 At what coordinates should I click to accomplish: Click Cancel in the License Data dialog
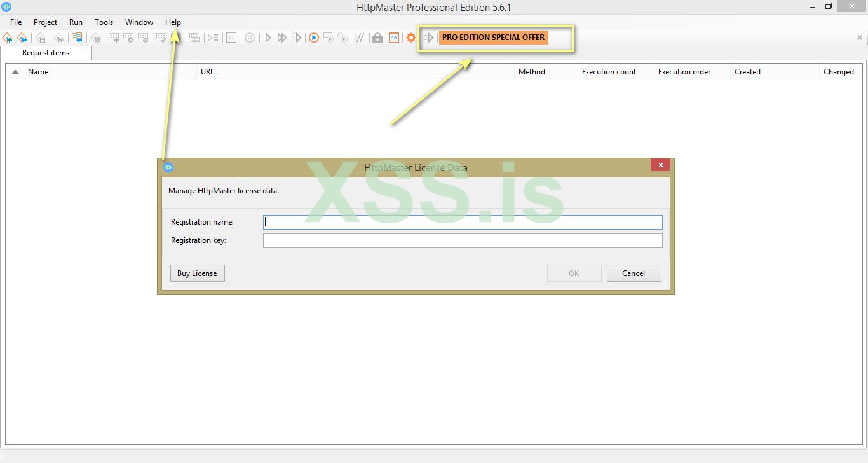point(634,273)
